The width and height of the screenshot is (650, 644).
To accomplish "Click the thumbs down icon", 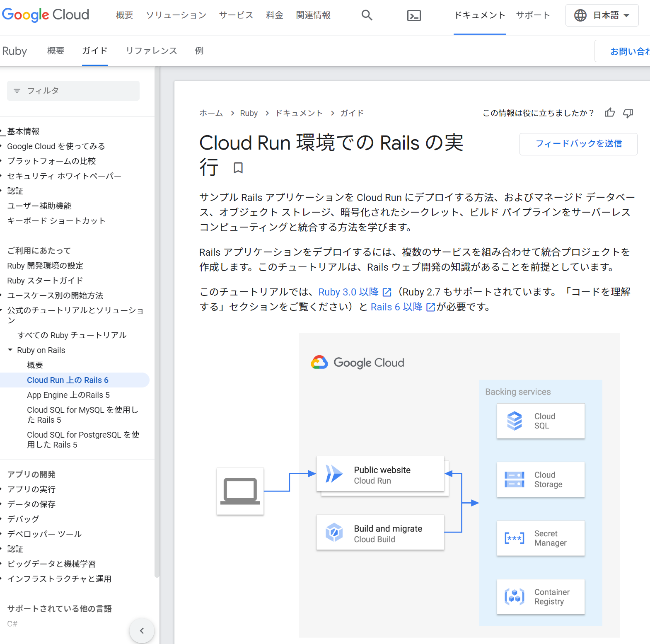I will coord(628,113).
